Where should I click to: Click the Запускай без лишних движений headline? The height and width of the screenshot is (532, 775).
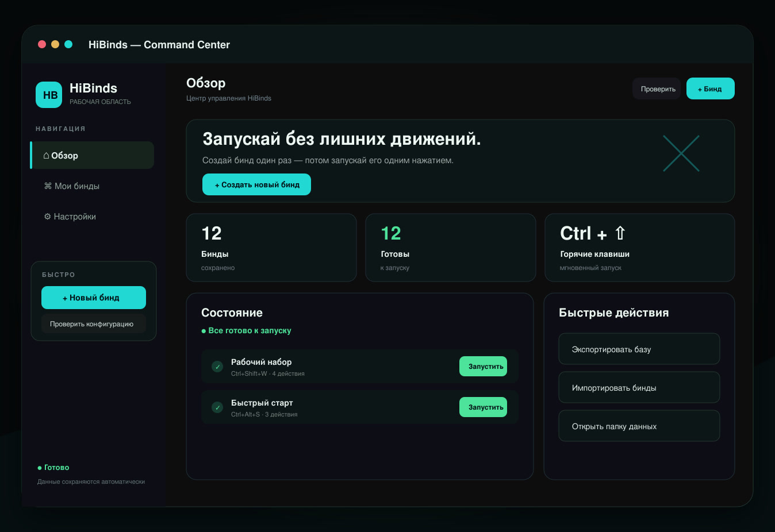coord(342,139)
